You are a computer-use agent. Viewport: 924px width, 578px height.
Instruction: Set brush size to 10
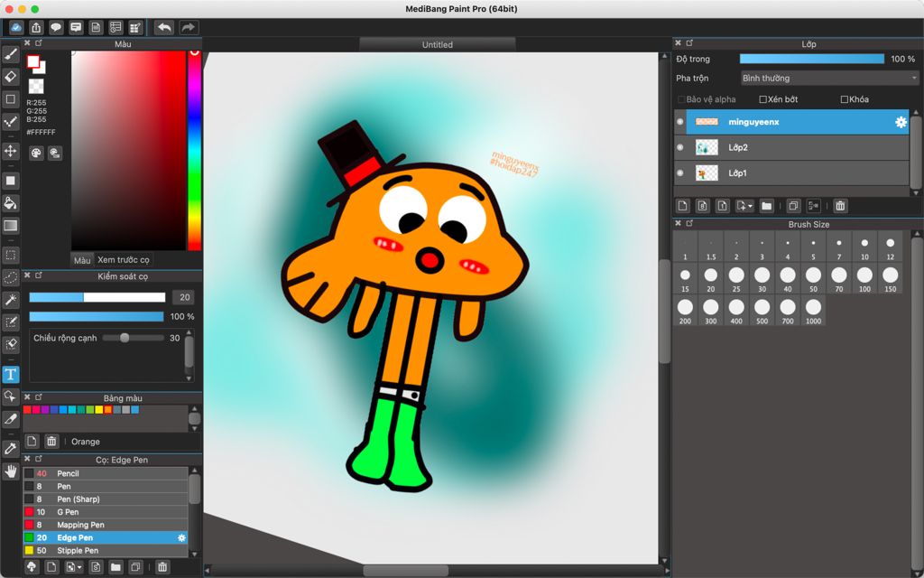(x=864, y=247)
